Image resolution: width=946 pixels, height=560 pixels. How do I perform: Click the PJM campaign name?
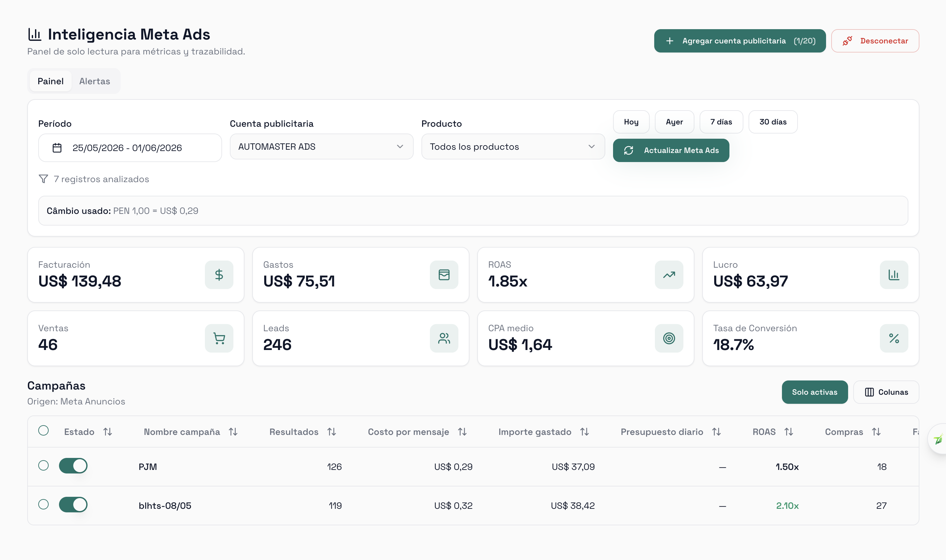(x=148, y=467)
